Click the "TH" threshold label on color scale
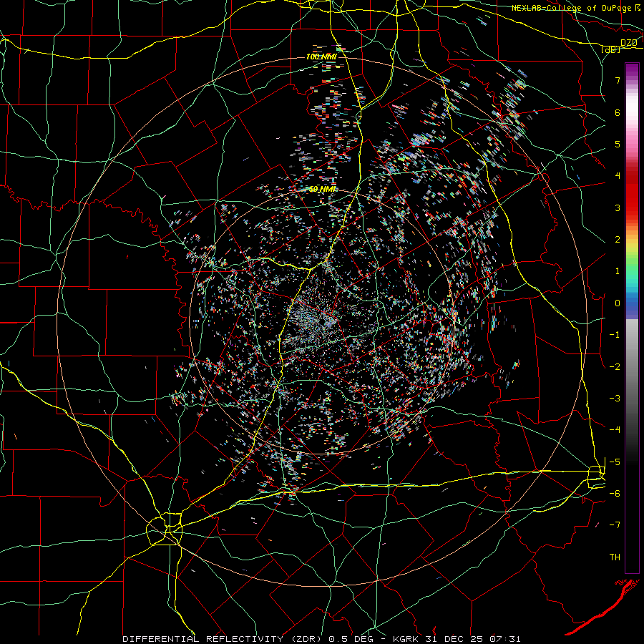Image resolution: width=644 pixels, height=644 pixels. pos(615,557)
